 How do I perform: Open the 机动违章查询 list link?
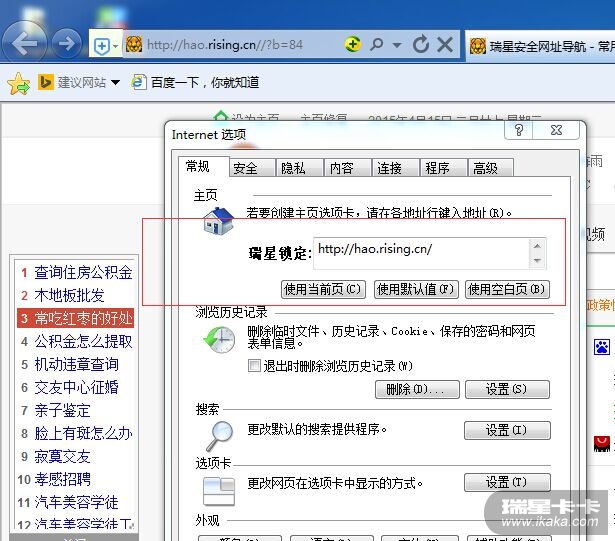coord(76,364)
